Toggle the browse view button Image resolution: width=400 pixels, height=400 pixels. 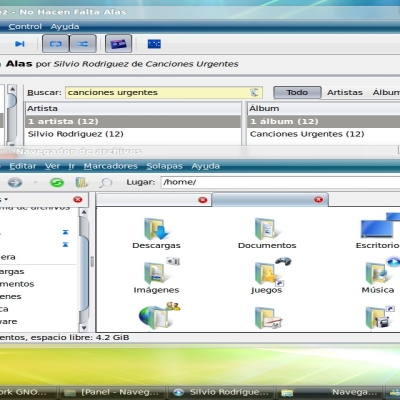click(x=118, y=44)
